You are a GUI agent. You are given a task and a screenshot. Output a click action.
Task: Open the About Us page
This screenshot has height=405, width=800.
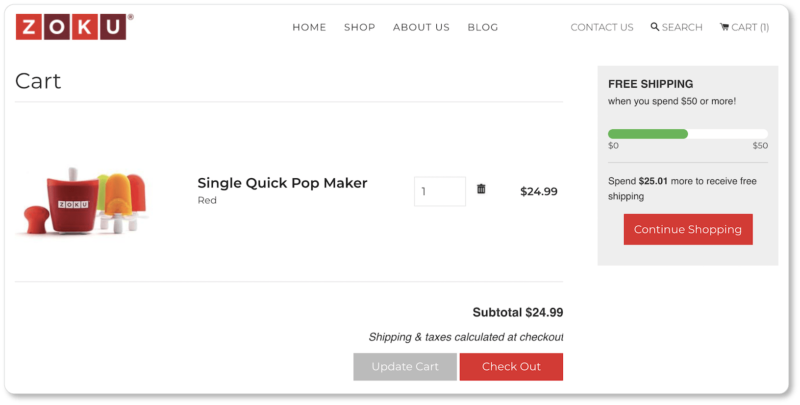(421, 27)
